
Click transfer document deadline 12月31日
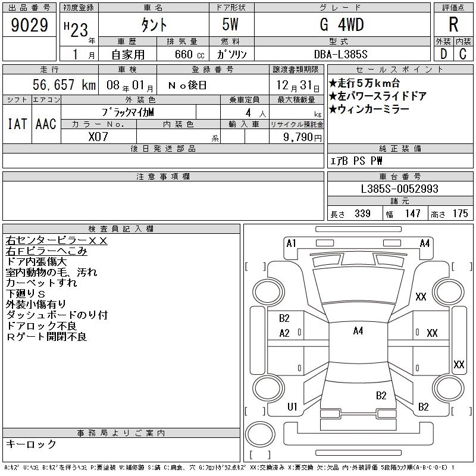tap(297, 85)
